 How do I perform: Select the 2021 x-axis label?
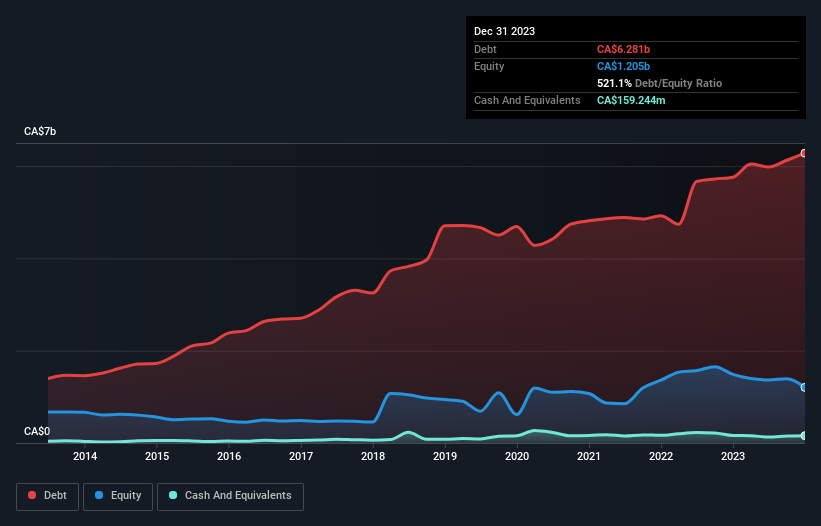pos(589,456)
